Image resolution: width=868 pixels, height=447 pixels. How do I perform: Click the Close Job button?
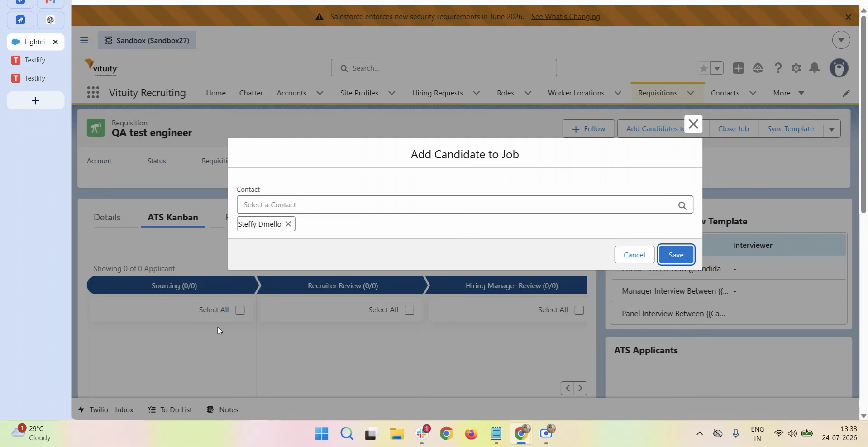(733, 129)
